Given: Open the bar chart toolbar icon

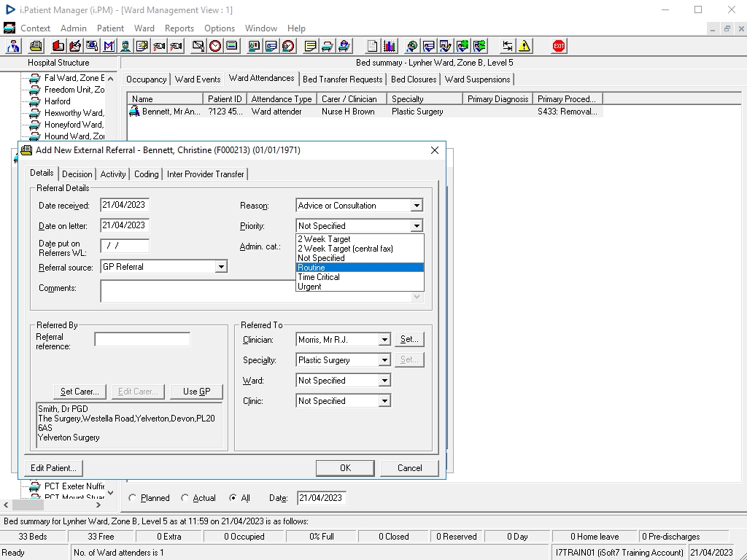Looking at the screenshot, I should coord(390,46).
